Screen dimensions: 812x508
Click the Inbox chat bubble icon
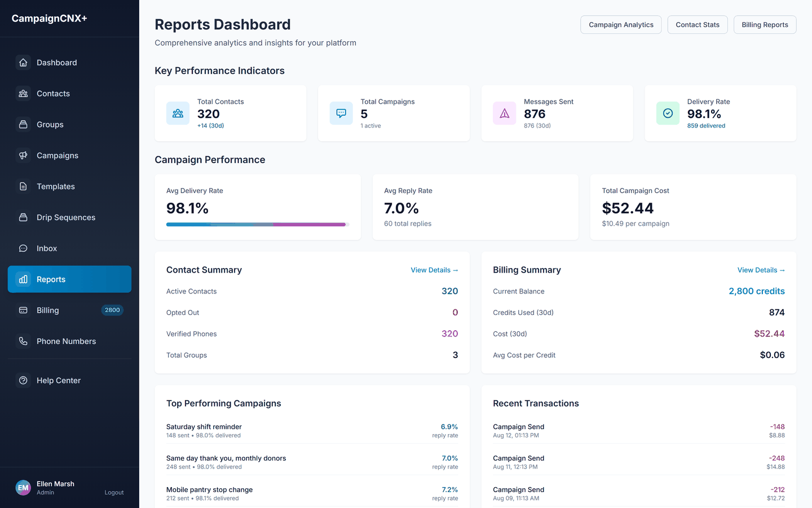point(23,248)
